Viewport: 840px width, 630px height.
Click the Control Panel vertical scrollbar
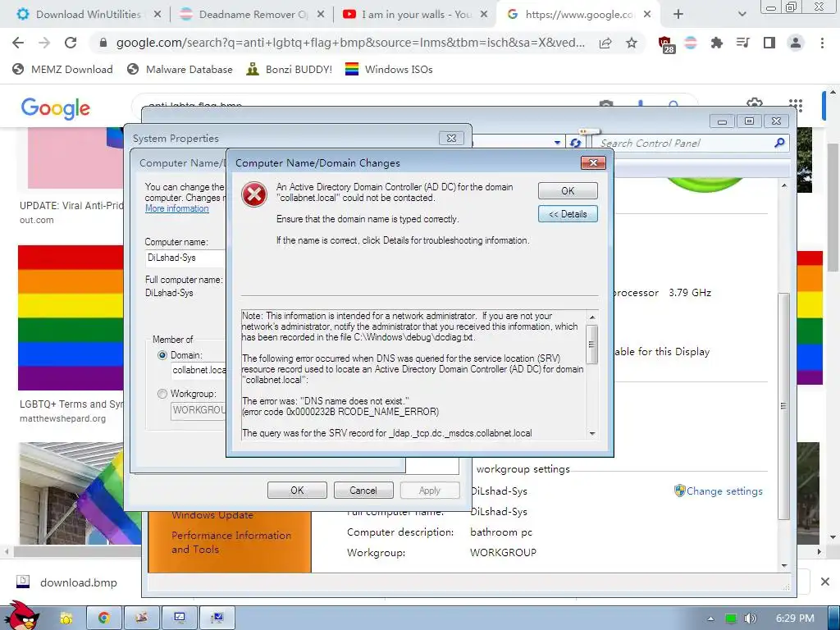[783, 405]
